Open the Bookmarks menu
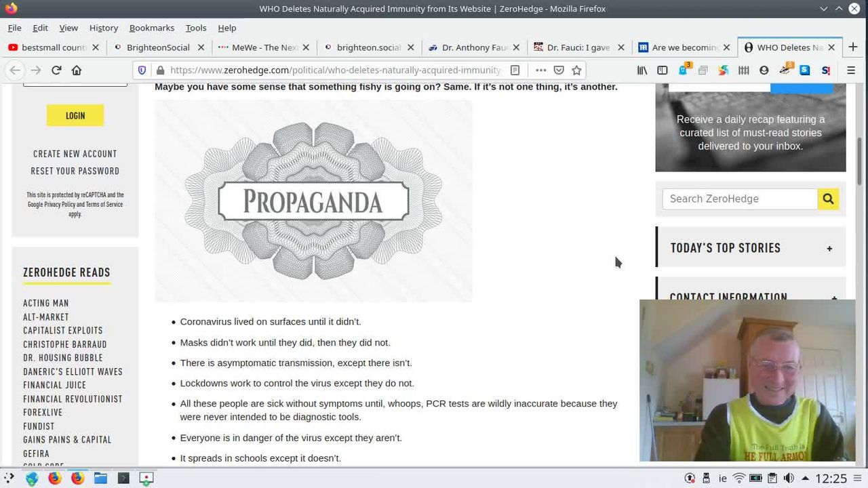Viewport: 868px width, 488px height. [151, 28]
